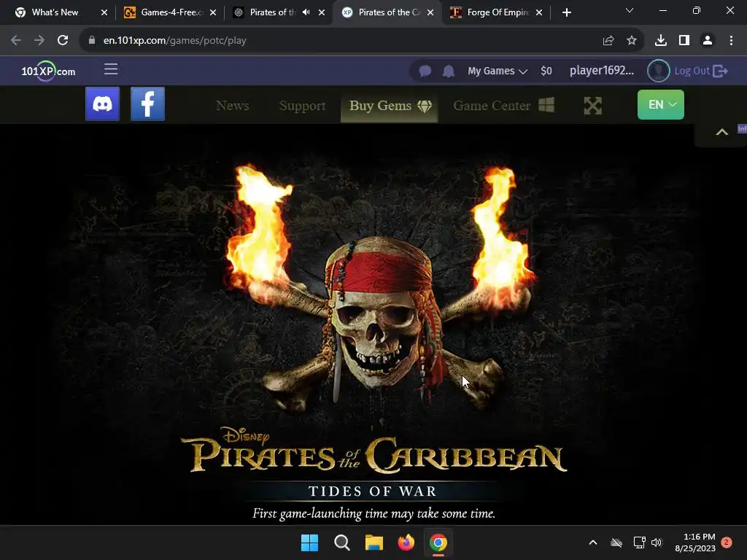Open the notifications bell icon
Image resolution: width=747 pixels, height=560 pixels.
[449, 71]
